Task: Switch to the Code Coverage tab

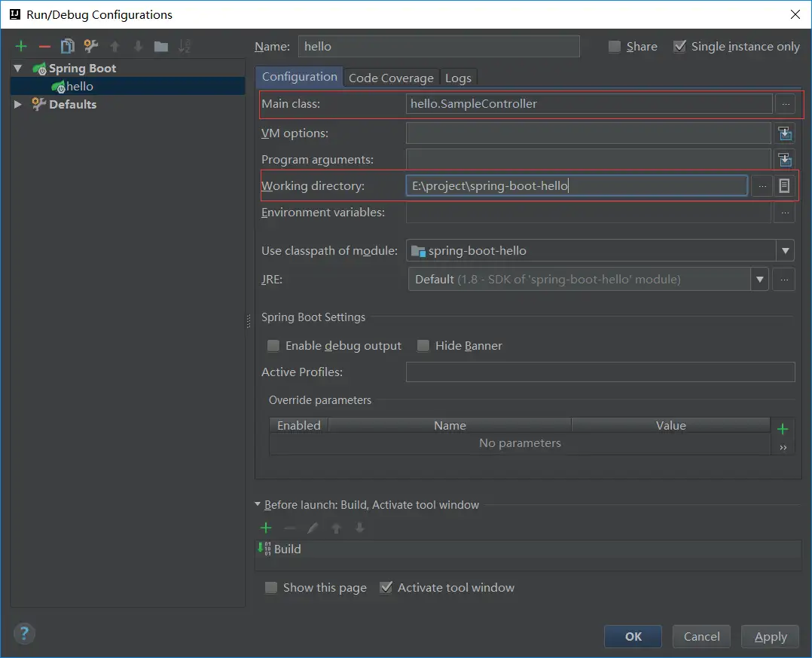Action: pyautogui.click(x=391, y=78)
